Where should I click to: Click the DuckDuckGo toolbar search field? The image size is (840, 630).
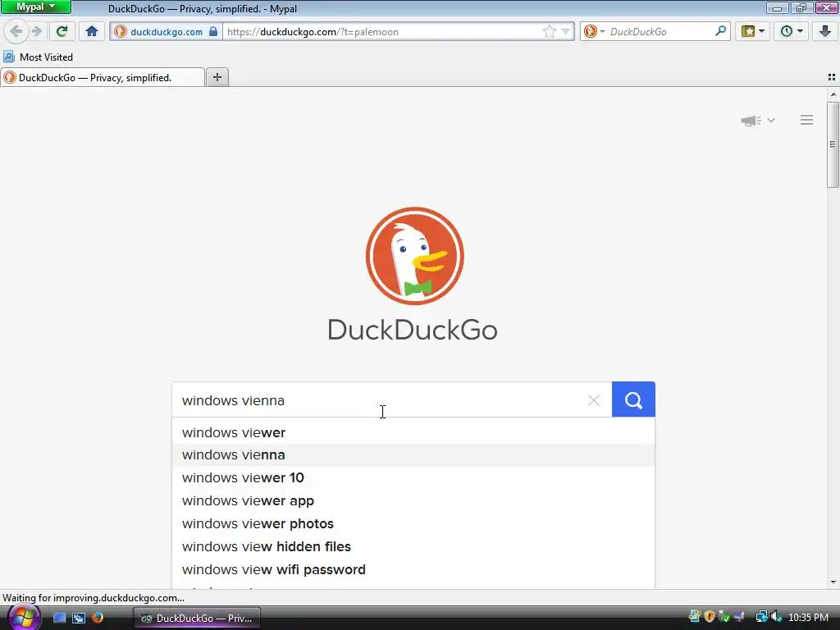pyautogui.click(x=660, y=32)
